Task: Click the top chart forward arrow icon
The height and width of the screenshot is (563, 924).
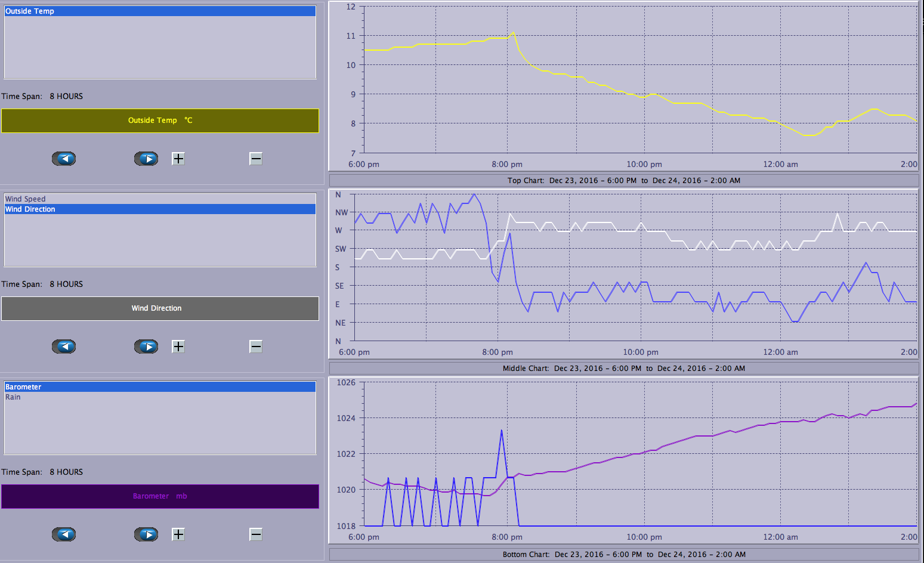Action: (x=146, y=159)
